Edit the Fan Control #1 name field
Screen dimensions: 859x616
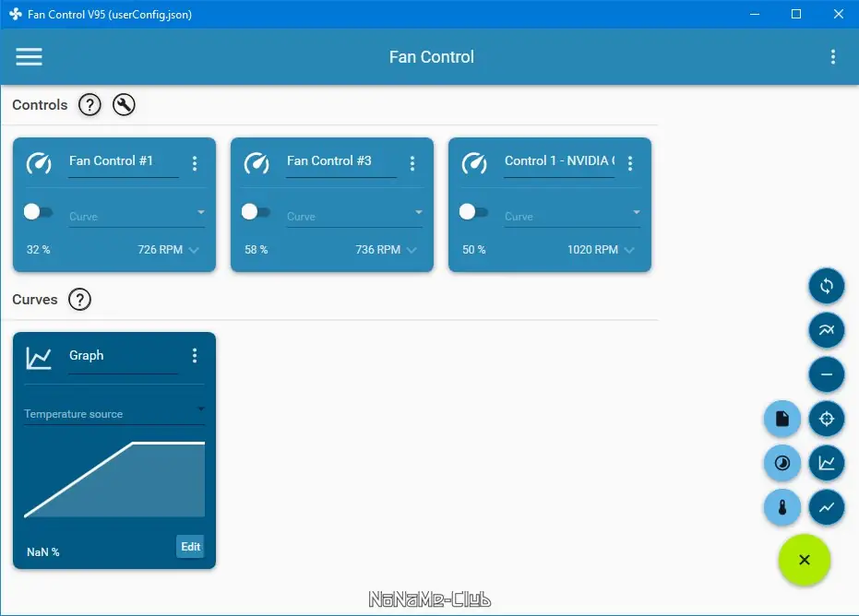coord(124,163)
